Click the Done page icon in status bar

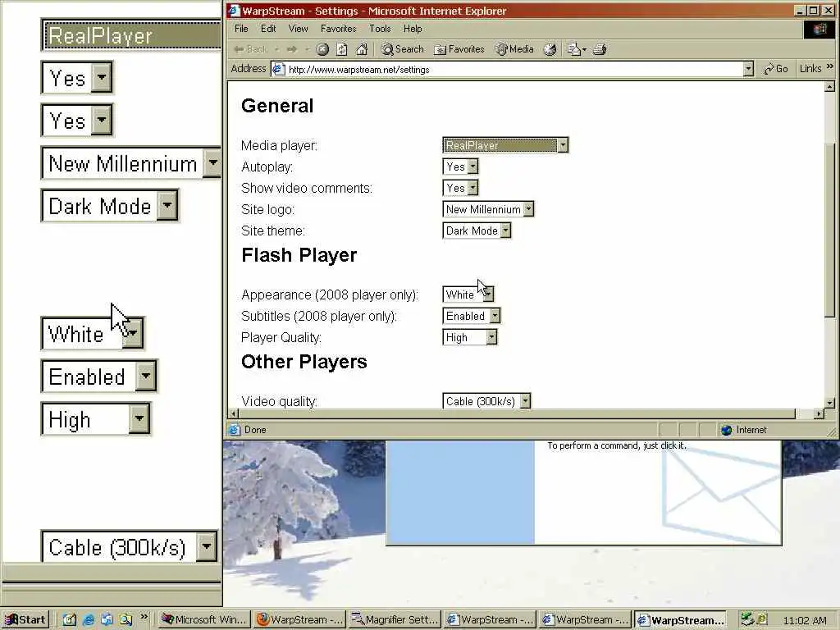[x=235, y=430]
